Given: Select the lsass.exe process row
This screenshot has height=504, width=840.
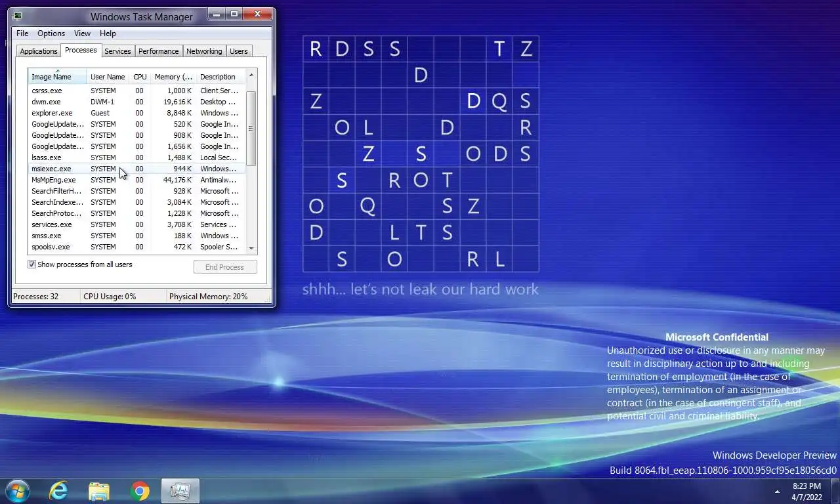Looking at the screenshot, I should tap(136, 157).
